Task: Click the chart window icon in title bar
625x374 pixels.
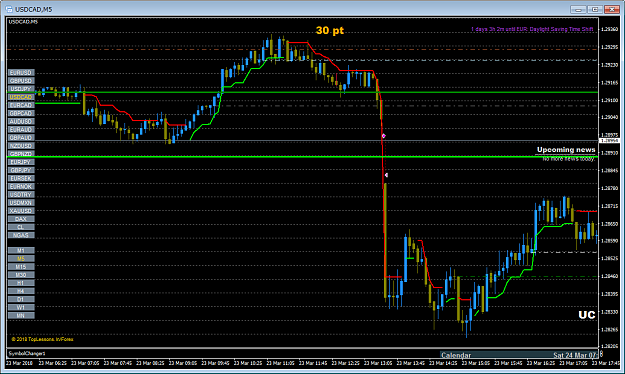Action: 9,9
